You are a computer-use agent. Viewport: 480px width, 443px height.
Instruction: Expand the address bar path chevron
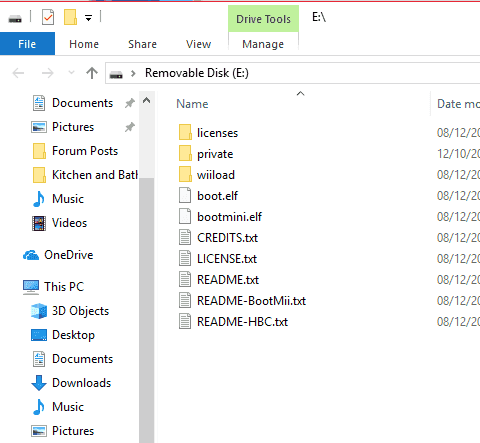point(133,73)
